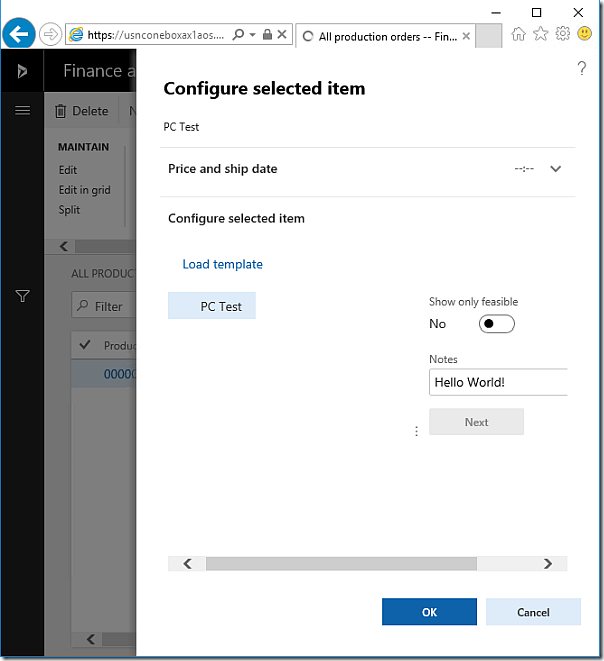Image resolution: width=604 pixels, height=661 pixels.
Task: Open browser settings gear icon
Action: coord(562,34)
